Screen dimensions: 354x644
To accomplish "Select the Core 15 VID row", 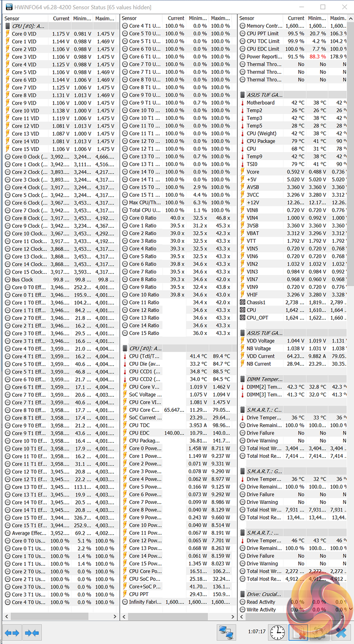I will [x=60, y=149].
